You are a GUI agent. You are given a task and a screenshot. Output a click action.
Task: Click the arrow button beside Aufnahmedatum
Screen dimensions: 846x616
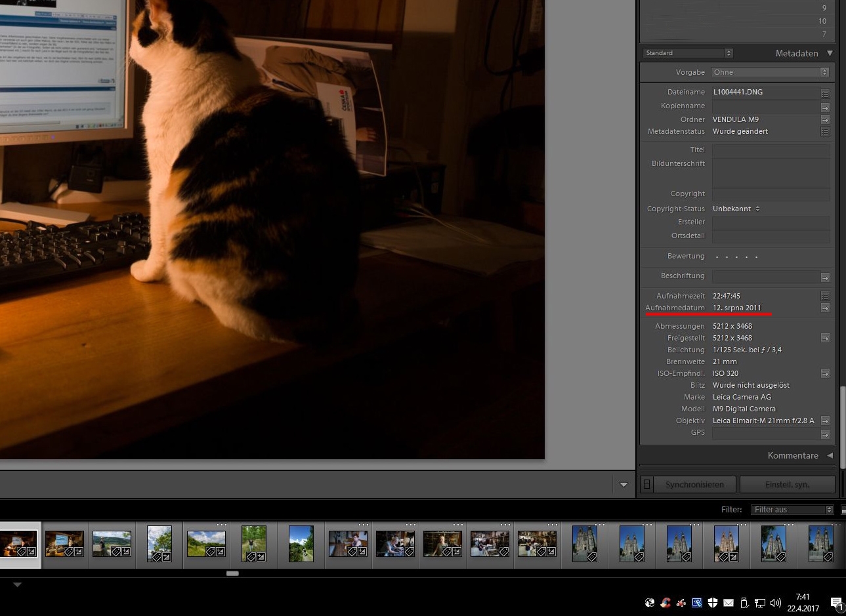(x=825, y=308)
